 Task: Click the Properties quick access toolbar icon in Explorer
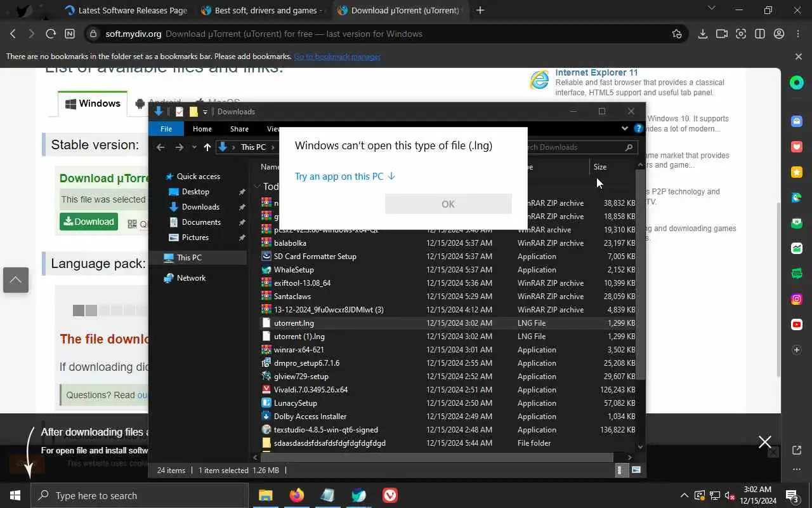click(x=180, y=112)
